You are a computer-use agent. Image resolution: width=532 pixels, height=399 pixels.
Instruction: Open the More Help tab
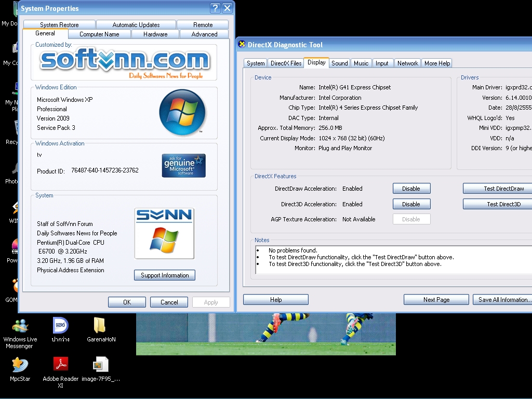pyautogui.click(x=437, y=63)
